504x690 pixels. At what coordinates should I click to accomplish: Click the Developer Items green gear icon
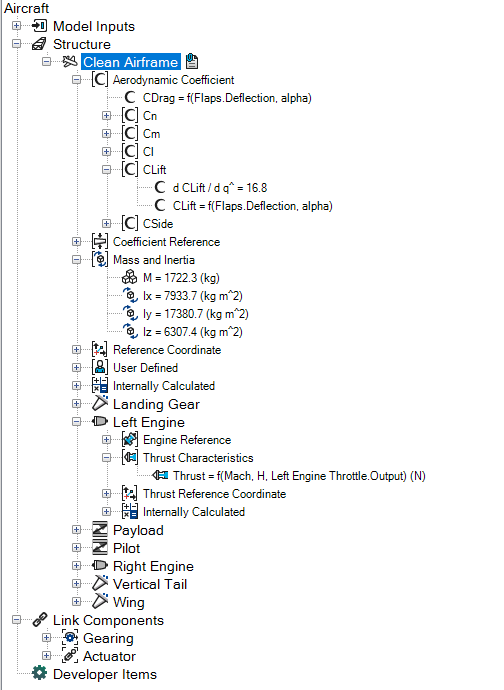click(x=40, y=673)
